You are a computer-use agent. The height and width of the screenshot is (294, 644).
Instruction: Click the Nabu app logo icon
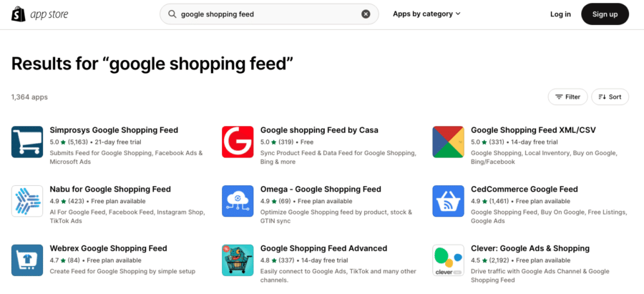coord(27,201)
